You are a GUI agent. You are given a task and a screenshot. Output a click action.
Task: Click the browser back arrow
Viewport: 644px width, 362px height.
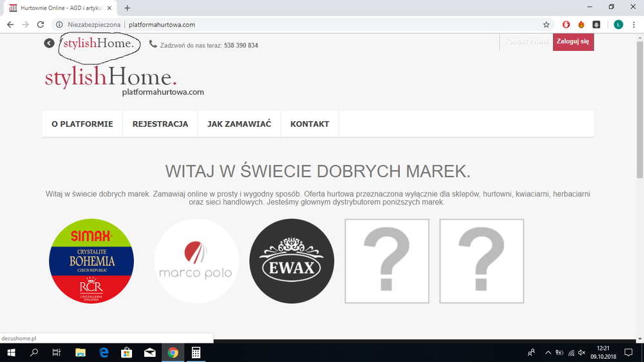coord(10,24)
